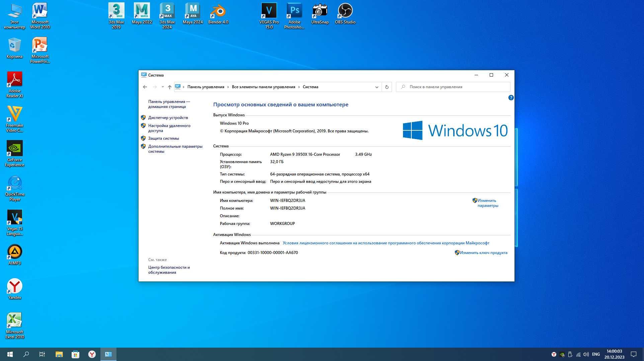
Task: Open File Explorer from the taskbar
Action: tap(59, 354)
